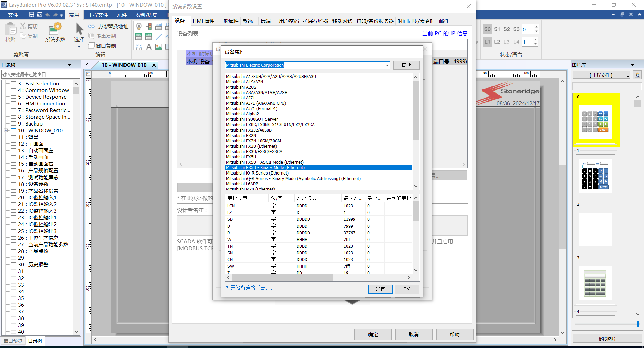The height and width of the screenshot is (348, 644).
Task: Switch to the 窗口预览 bottom tab
Action: click(13, 341)
